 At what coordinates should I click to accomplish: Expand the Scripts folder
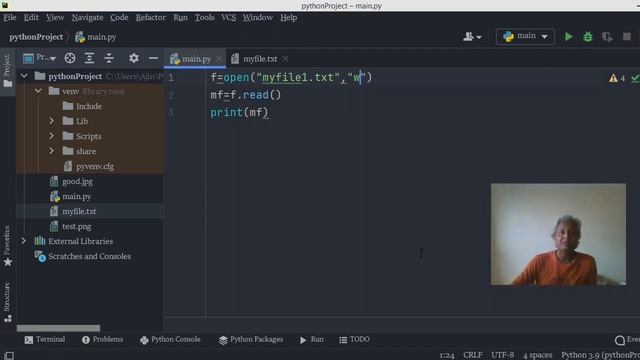tap(52, 136)
